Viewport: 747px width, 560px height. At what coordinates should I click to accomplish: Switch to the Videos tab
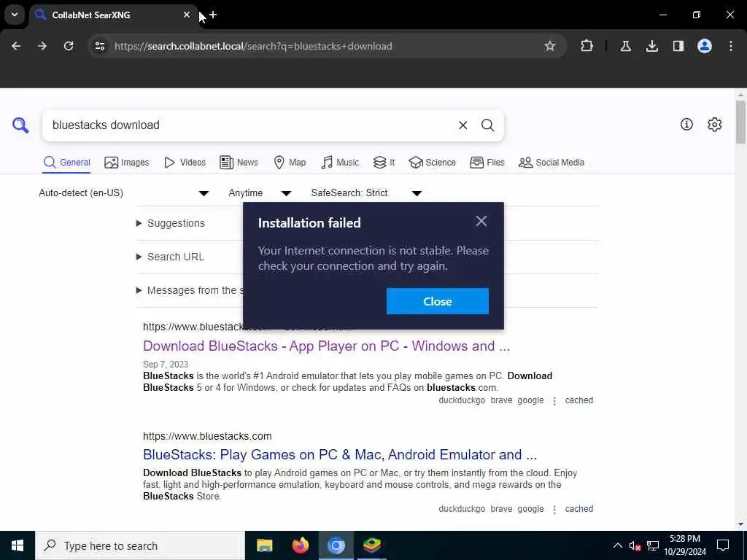coord(185,163)
